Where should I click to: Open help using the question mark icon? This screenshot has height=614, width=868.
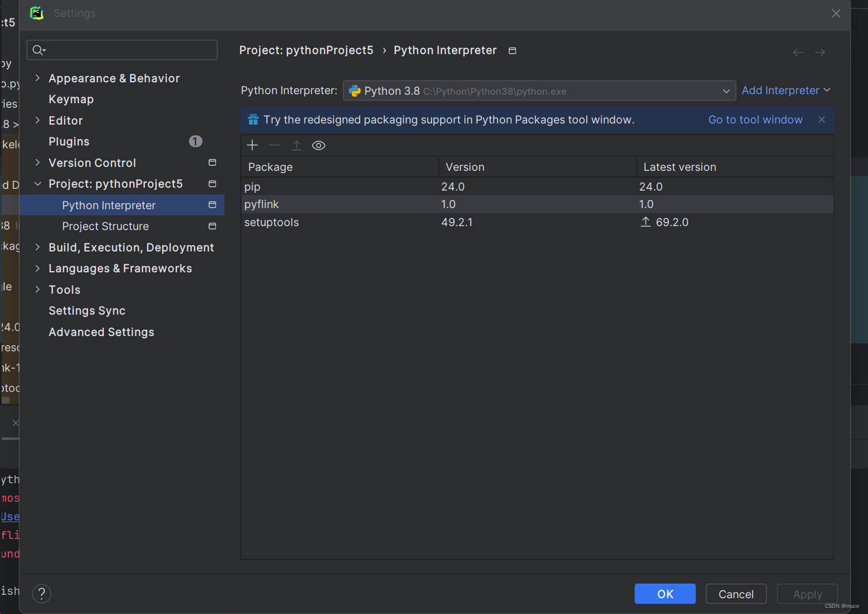pos(41,593)
